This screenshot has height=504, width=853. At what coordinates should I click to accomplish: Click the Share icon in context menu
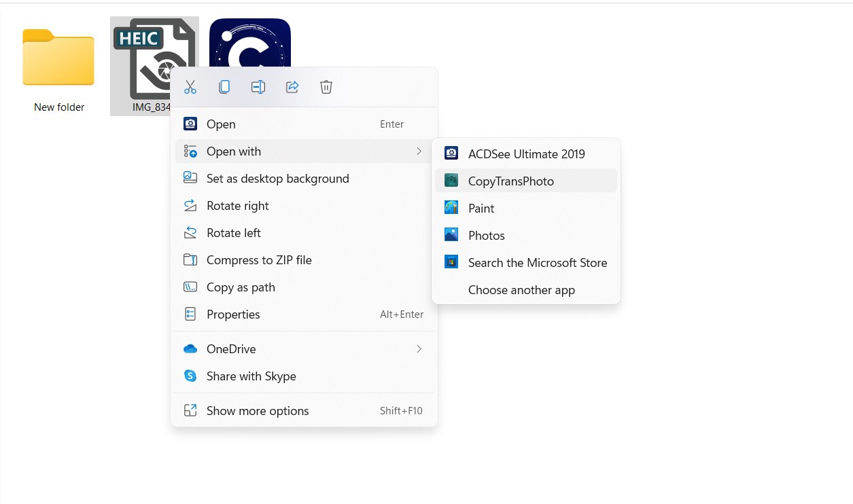(x=292, y=87)
